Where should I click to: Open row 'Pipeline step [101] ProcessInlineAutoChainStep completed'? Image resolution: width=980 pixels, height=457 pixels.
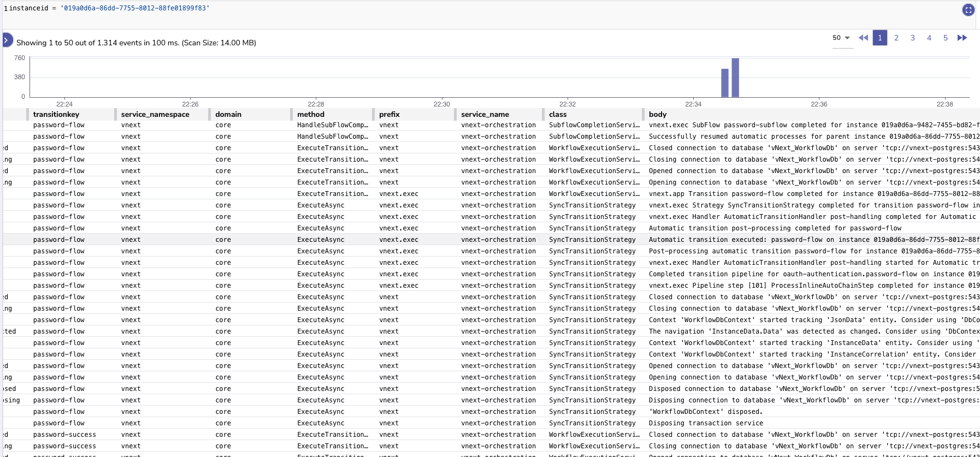492,286
